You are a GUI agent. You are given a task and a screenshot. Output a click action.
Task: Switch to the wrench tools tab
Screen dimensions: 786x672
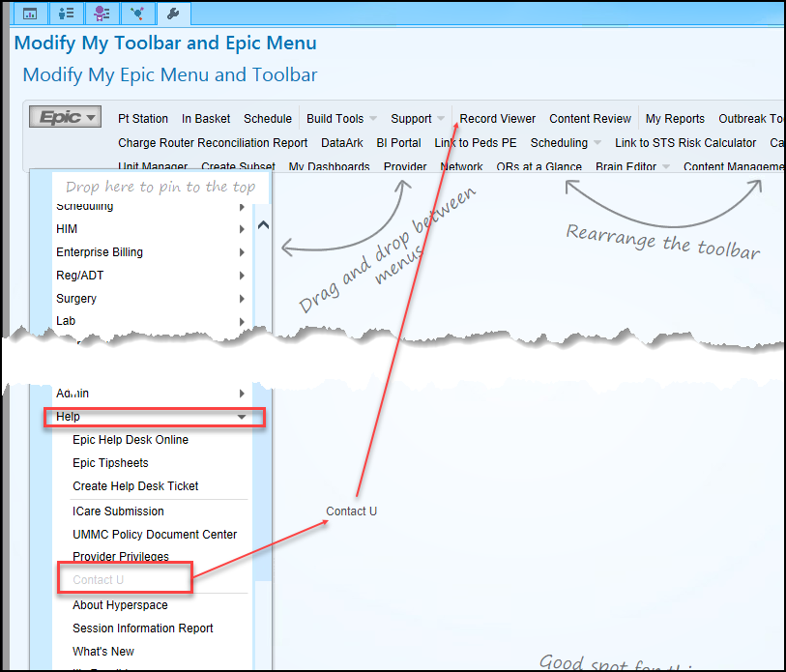[173, 14]
